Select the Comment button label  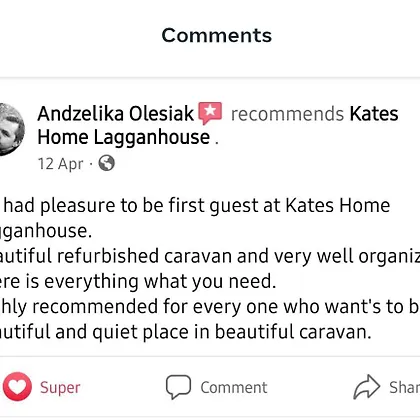click(x=234, y=387)
